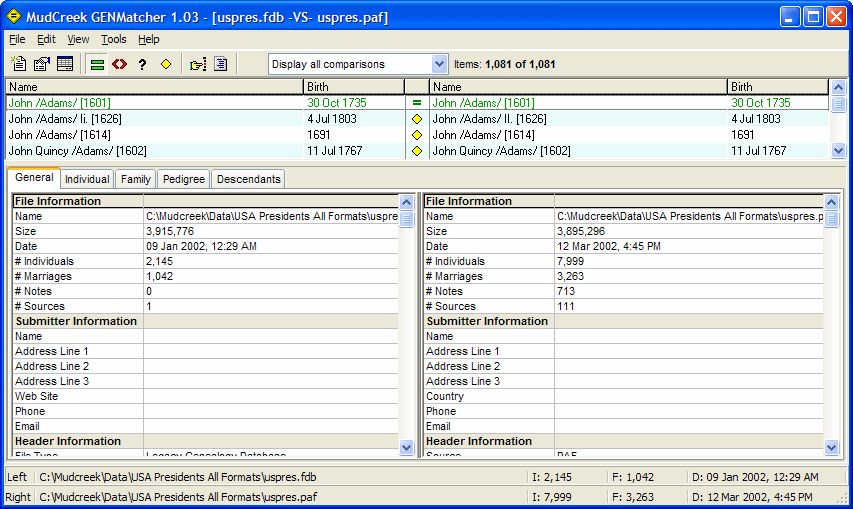Image resolution: width=853 pixels, height=509 pixels.
Task: Toggle the question mark possible matches filter
Action: (x=142, y=64)
